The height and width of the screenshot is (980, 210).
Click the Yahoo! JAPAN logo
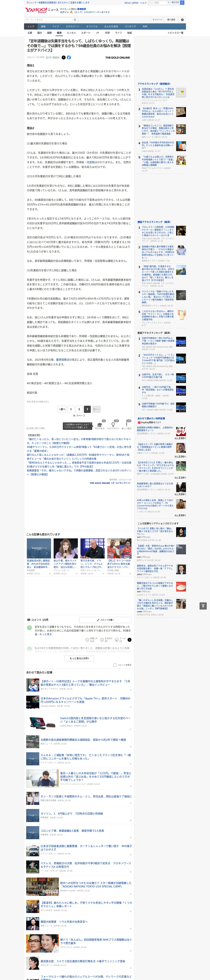click(x=36, y=10)
